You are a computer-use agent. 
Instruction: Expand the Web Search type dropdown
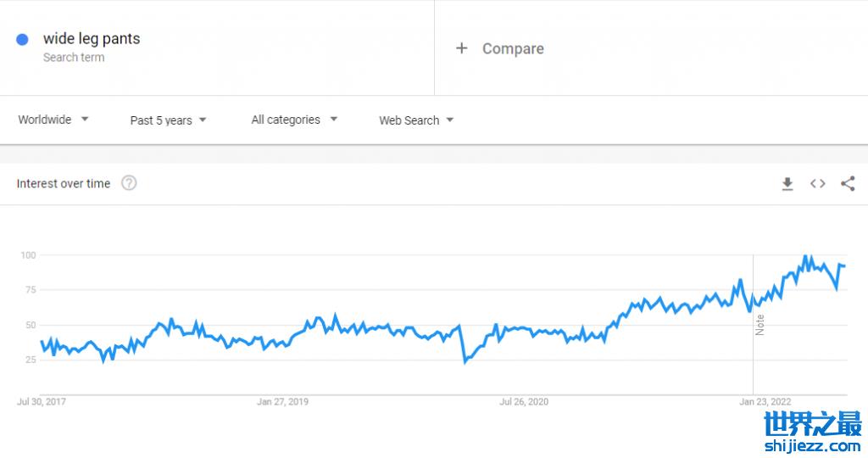click(416, 120)
